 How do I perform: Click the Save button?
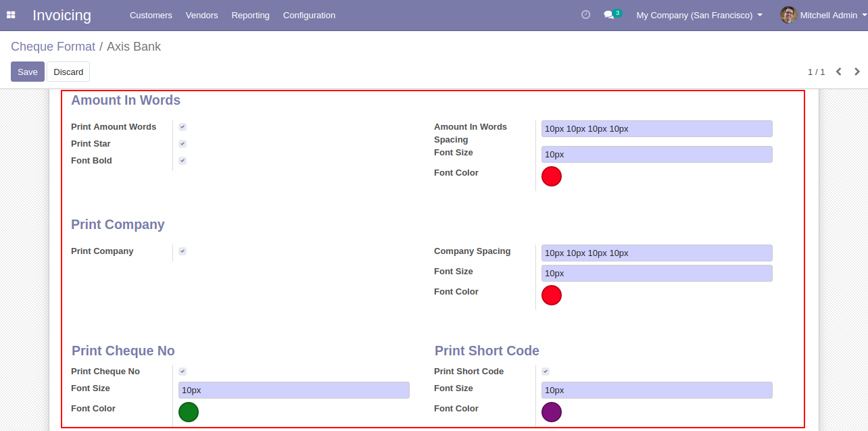tap(28, 72)
